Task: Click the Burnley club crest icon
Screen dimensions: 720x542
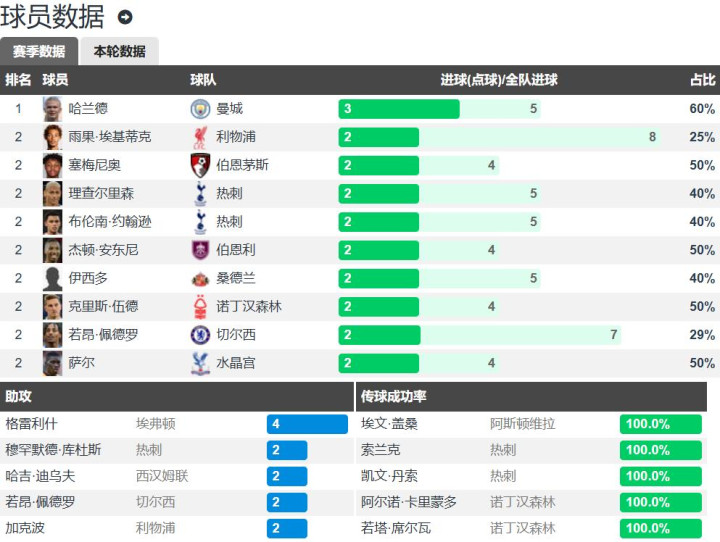Action: 199,250
